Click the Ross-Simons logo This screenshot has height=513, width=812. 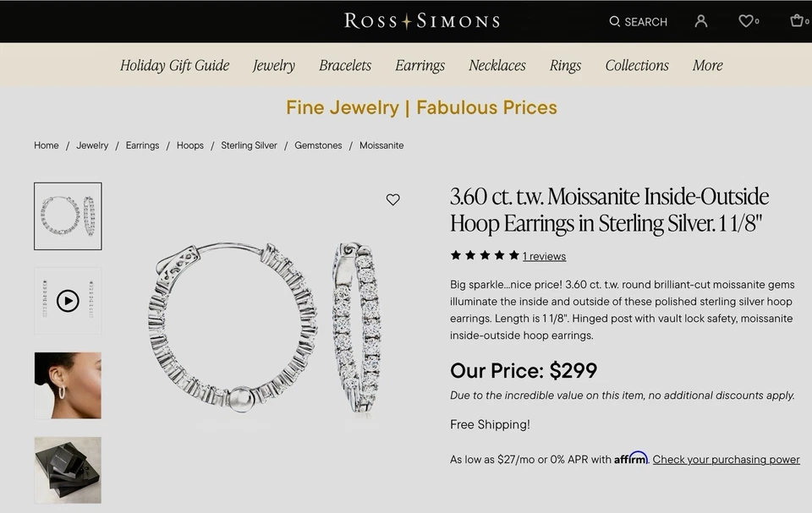tap(420, 20)
